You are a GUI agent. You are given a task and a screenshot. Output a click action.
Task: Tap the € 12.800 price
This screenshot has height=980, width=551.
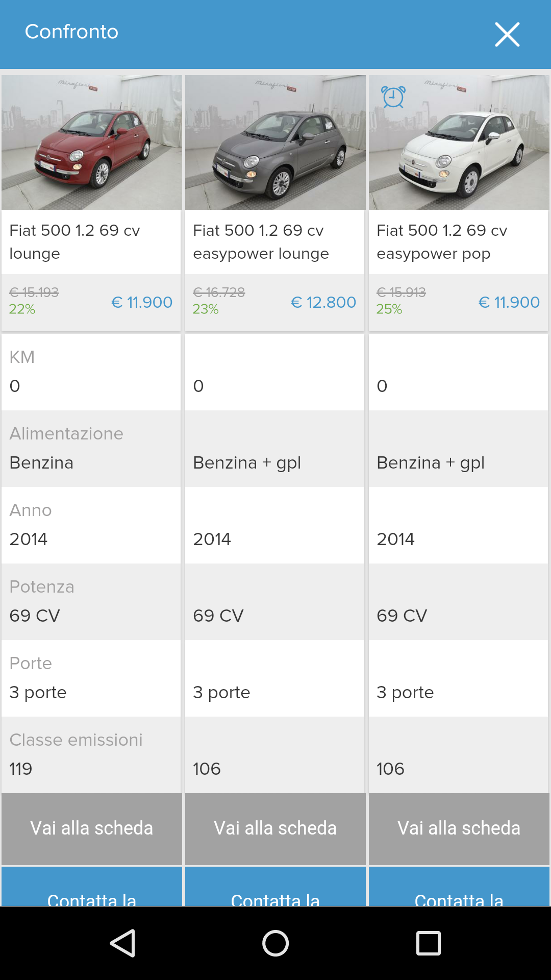coord(323,302)
